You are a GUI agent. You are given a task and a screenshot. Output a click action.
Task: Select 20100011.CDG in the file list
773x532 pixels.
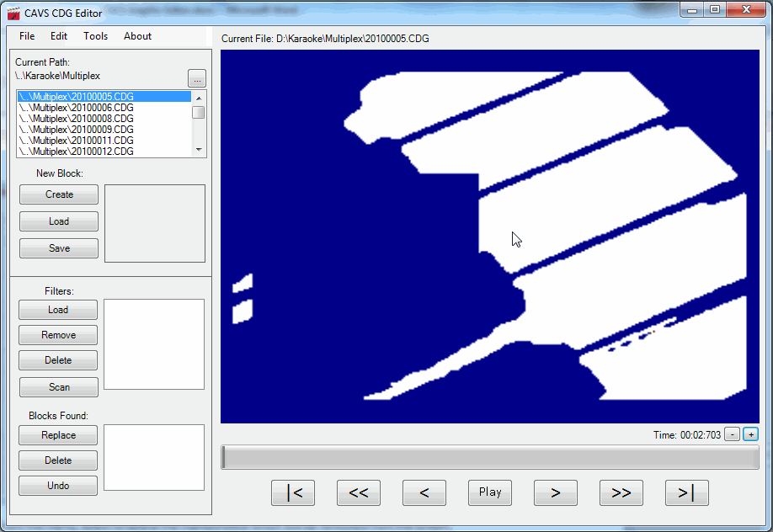[x=104, y=140]
